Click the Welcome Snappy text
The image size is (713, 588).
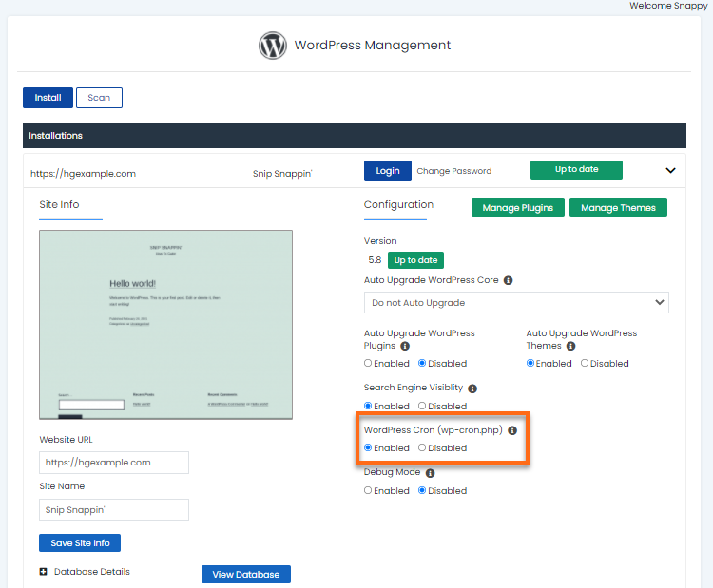668,6
